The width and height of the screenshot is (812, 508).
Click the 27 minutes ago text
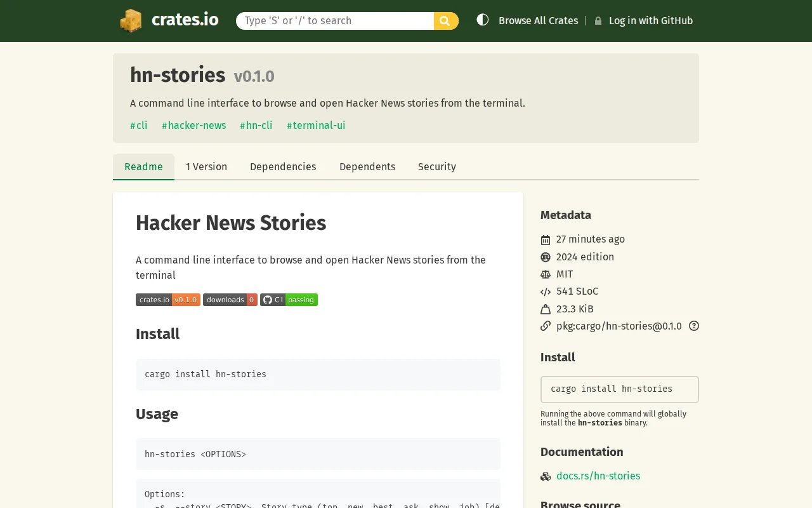tap(591, 239)
